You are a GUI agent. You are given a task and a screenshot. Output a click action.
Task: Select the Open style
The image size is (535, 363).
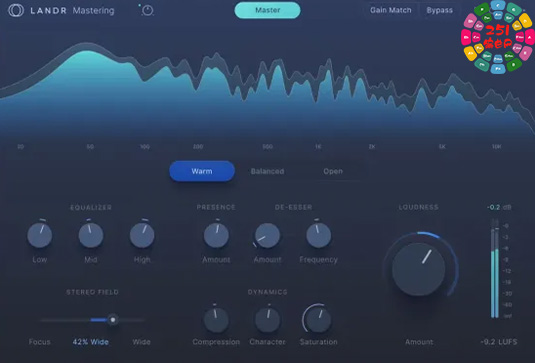pyautogui.click(x=333, y=171)
